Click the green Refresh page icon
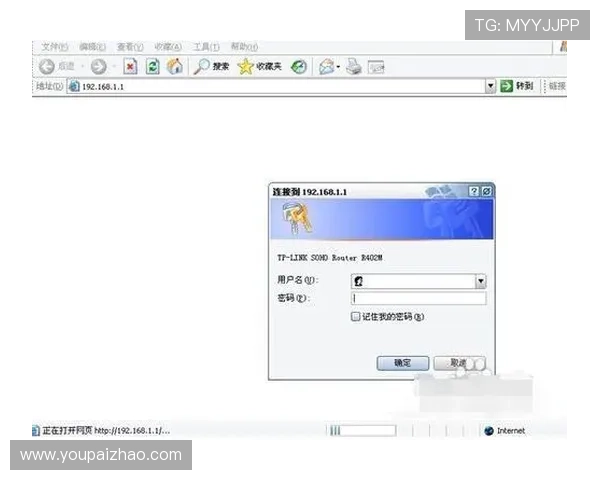The width and height of the screenshot is (600, 480). click(x=153, y=67)
